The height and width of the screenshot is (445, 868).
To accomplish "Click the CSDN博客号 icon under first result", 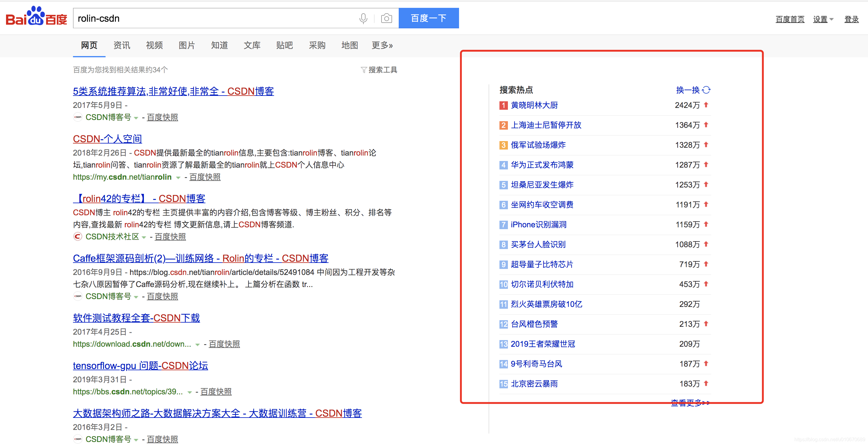I will pyautogui.click(x=78, y=117).
